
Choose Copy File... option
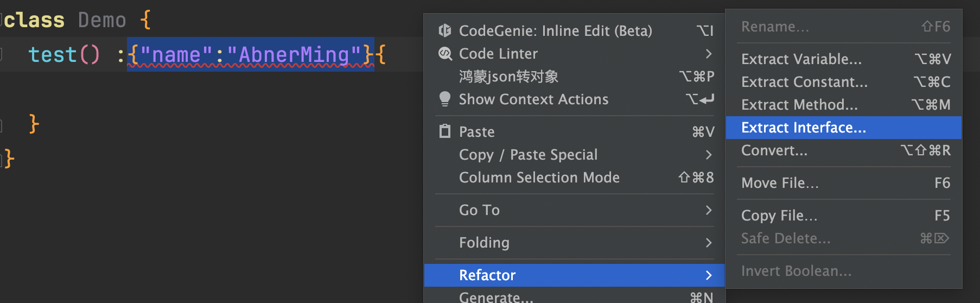844,216
